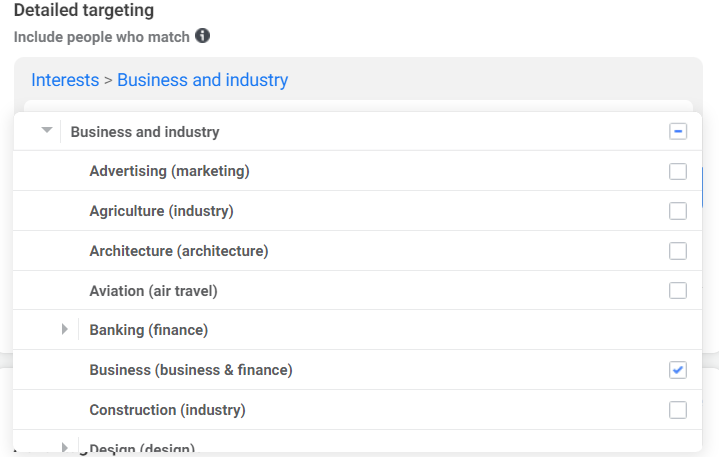This screenshot has height=457, width=719.
Task: Select the Aviation (air travel) checkbox
Action: tap(678, 291)
